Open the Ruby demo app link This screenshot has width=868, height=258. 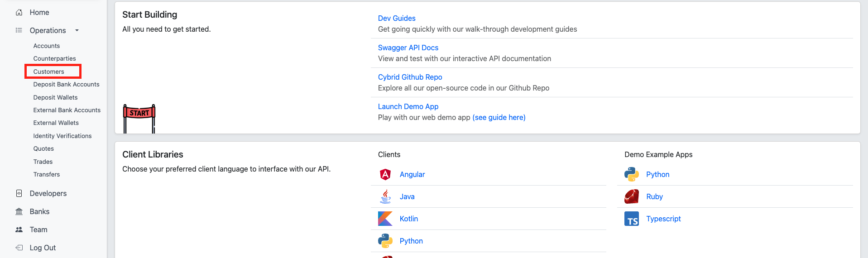pos(654,196)
